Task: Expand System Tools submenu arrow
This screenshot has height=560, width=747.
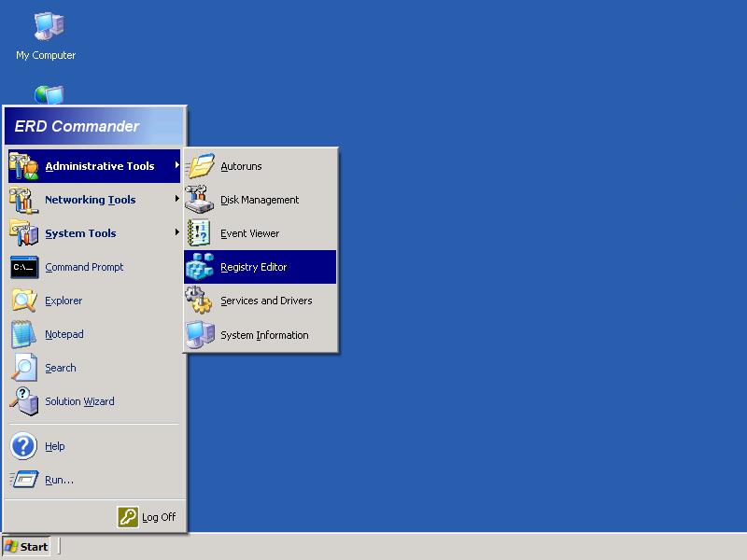Action: (x=176, y=231)
